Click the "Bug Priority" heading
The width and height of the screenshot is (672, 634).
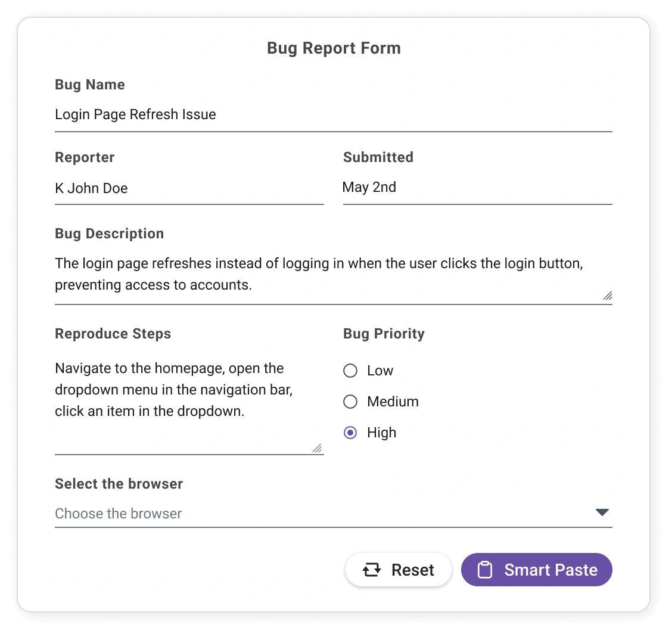click(384, 334)
